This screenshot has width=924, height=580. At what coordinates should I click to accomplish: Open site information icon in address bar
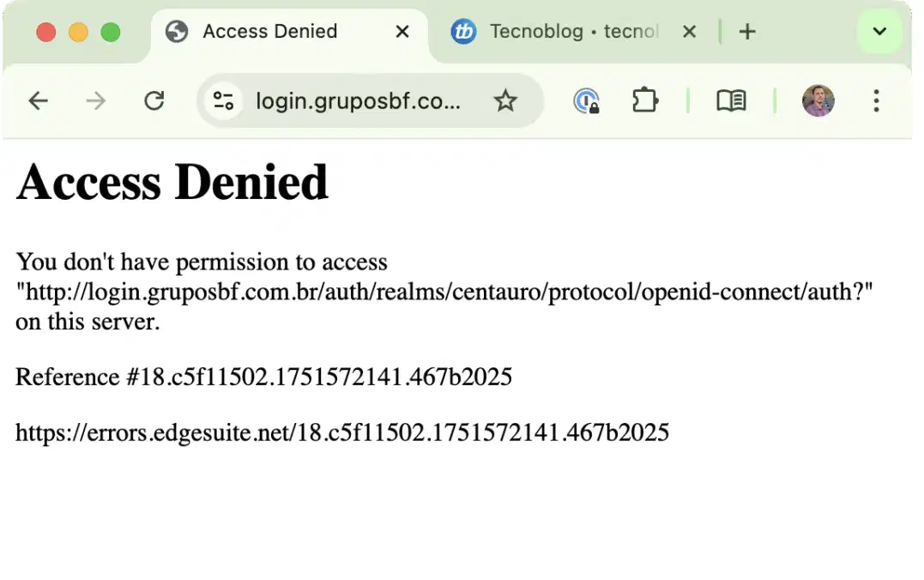223,100
